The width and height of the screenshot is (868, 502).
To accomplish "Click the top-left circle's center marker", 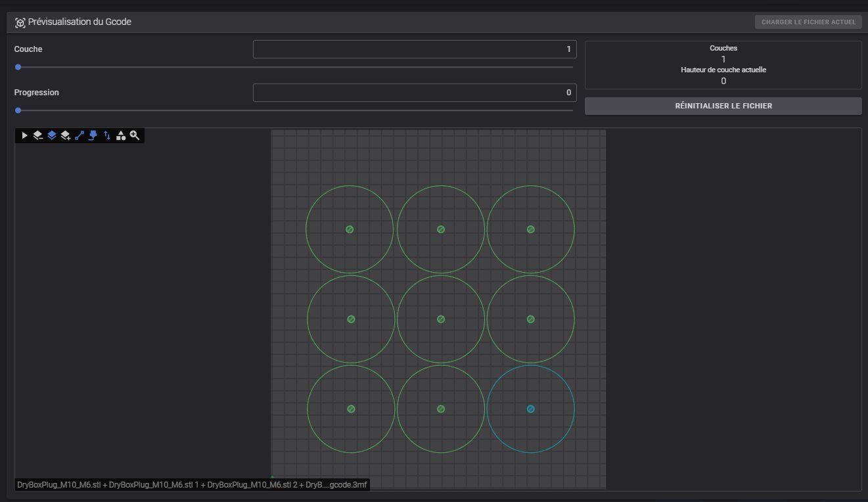I will click(350, 229).
